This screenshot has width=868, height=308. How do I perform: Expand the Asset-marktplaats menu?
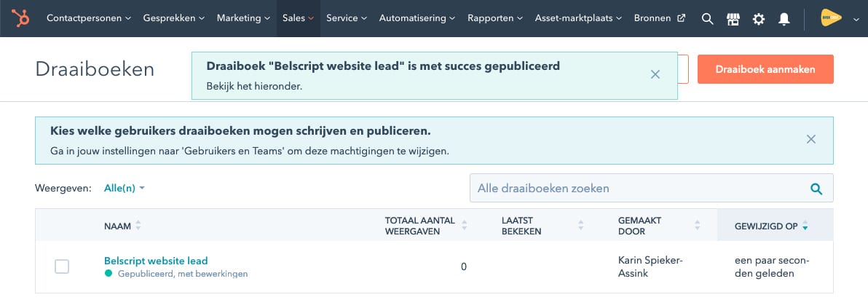[578, 18]
